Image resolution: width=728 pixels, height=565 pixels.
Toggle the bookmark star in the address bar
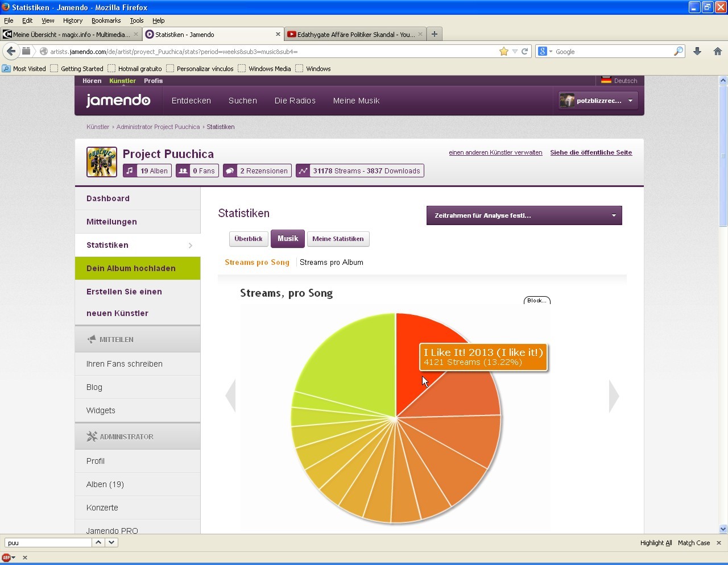pos(504,51)
